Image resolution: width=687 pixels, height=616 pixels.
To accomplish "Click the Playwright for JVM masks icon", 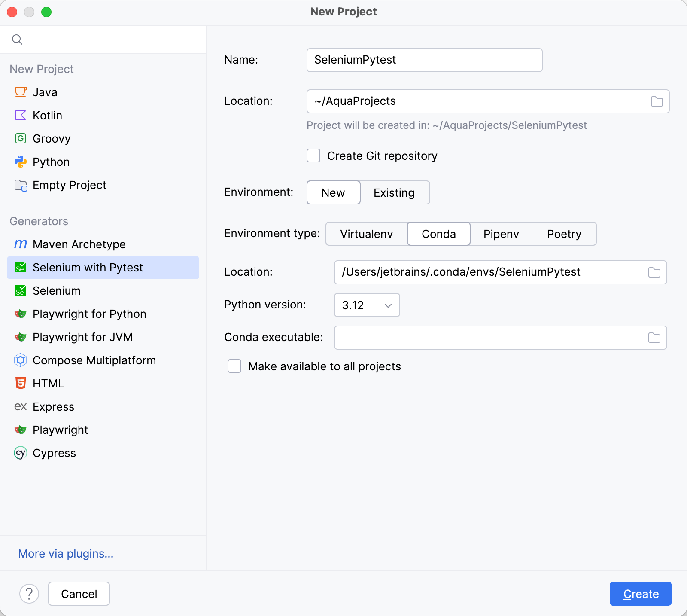I will 21,337.
